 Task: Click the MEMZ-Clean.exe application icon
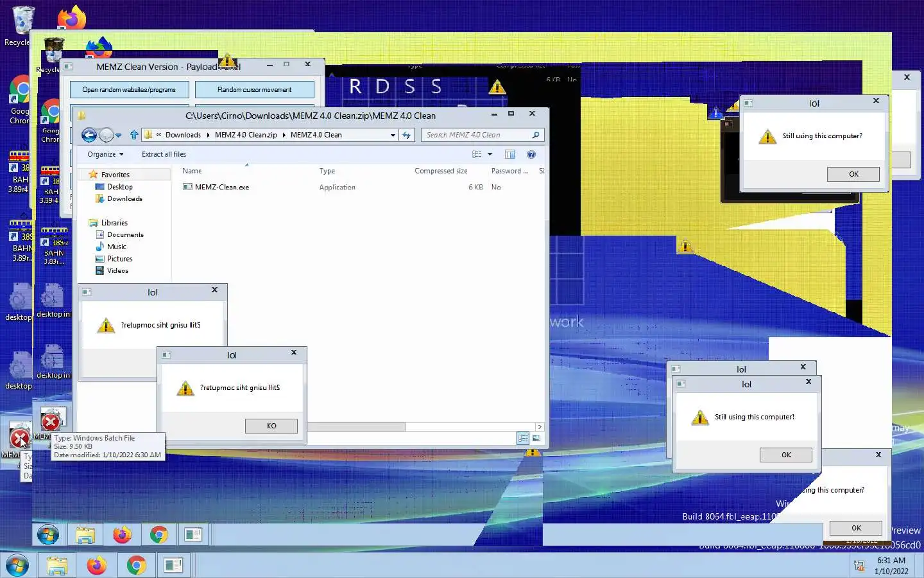point(187,187)
